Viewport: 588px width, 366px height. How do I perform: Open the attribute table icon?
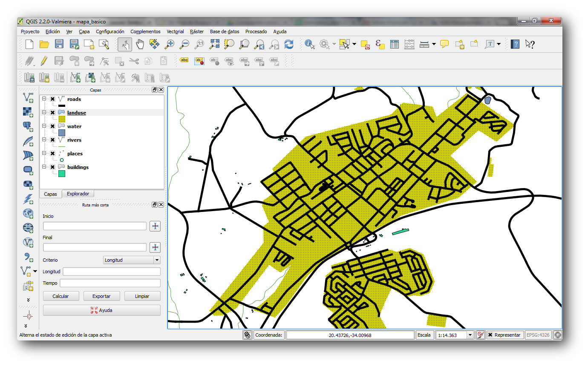395,44
